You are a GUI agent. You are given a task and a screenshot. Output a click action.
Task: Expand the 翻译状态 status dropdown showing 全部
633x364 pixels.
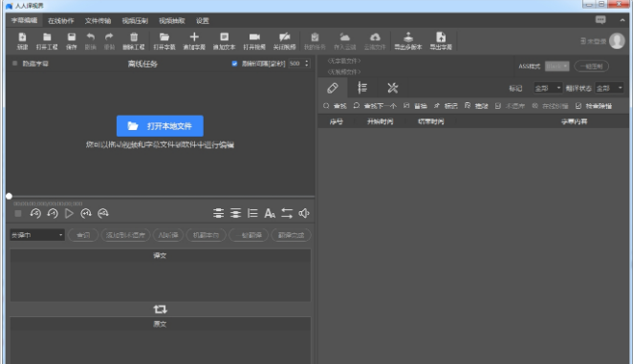[610, 88]
